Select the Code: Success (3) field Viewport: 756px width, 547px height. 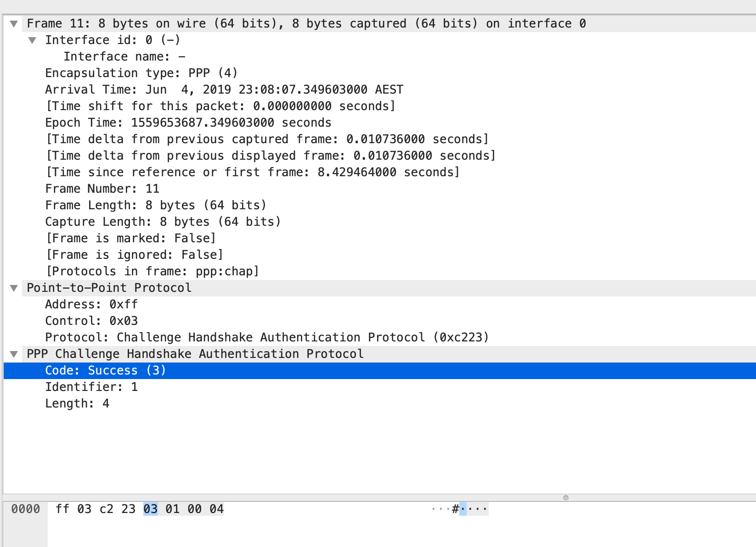point(105,371)
